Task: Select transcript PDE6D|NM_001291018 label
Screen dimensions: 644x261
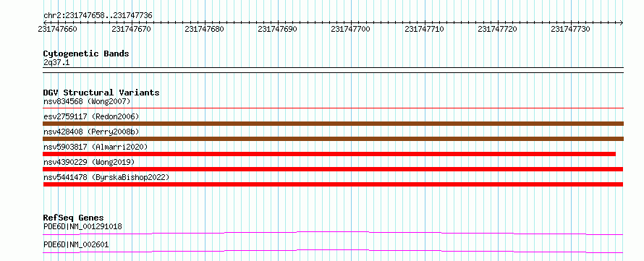Action: click(82, 226)
